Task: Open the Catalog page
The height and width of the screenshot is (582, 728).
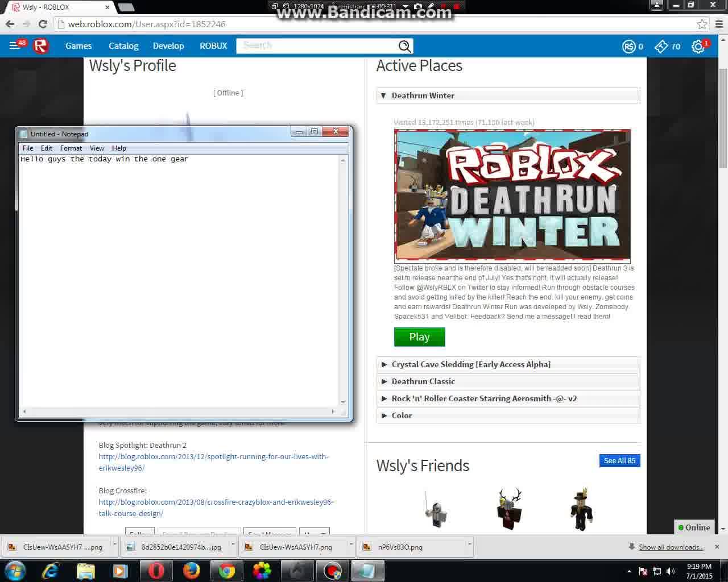Action: click(123, 46)
